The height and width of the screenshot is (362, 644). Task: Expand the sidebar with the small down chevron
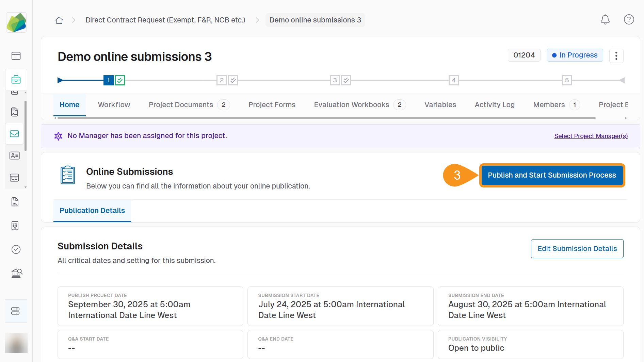pyautogui.click(x=25, y=187)
